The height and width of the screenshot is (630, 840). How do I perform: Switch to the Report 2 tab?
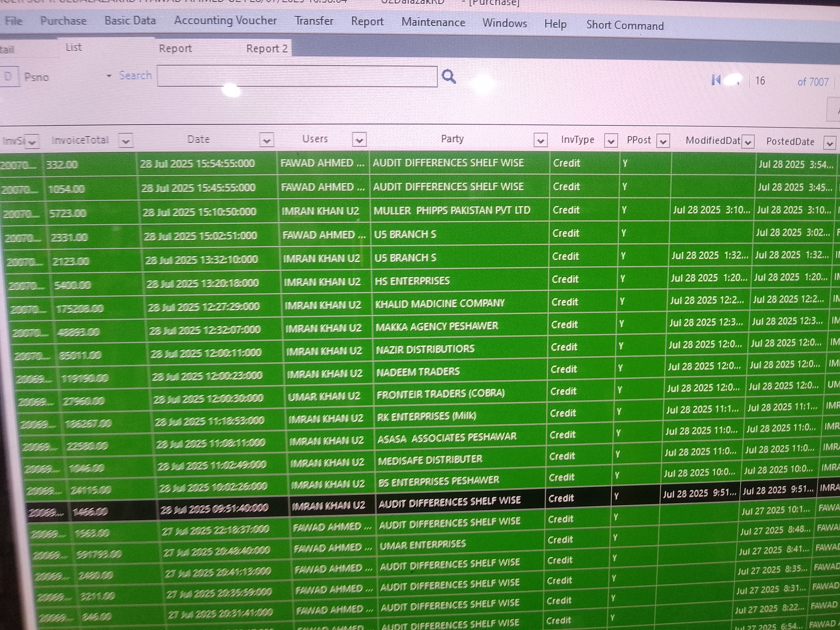click(267, 49)
